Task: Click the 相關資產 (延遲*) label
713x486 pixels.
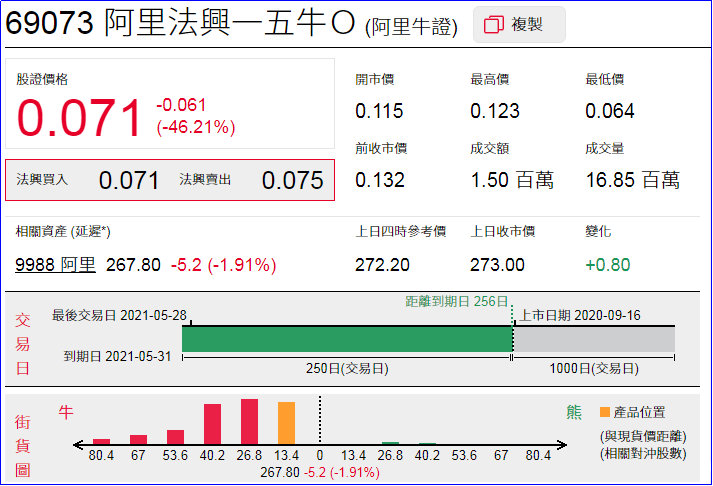Action: 63,231
